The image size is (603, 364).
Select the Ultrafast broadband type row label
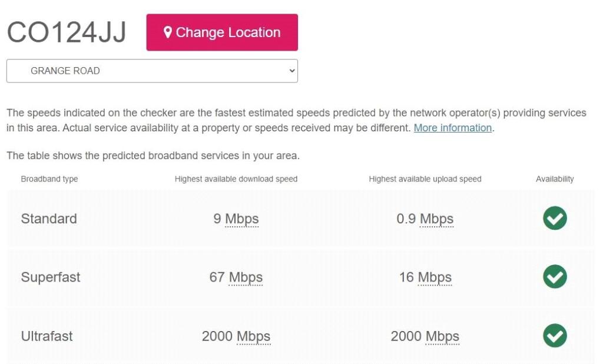coord(47,336)
